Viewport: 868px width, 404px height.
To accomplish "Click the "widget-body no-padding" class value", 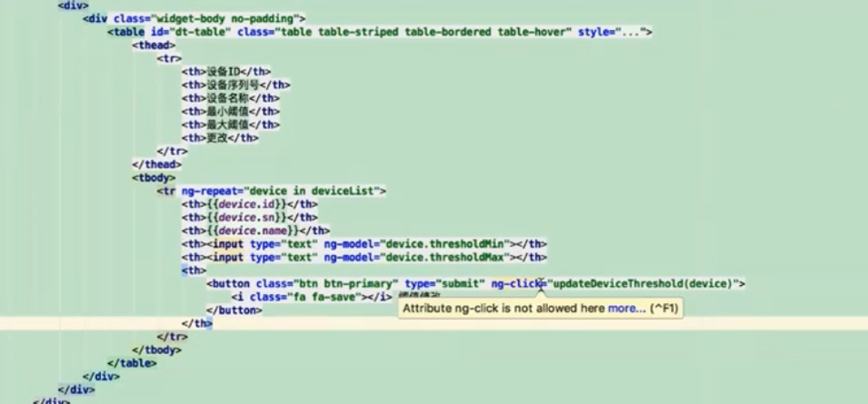I will 224,19.
